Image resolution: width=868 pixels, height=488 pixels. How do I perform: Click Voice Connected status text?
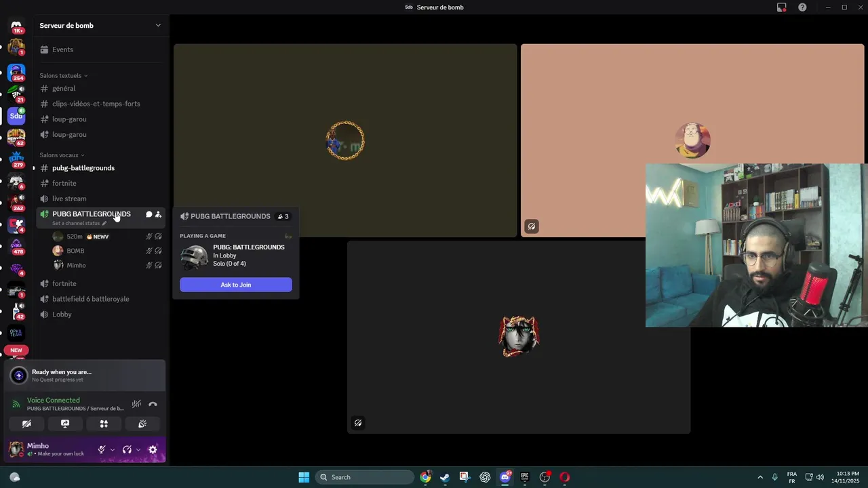[53, 401]
